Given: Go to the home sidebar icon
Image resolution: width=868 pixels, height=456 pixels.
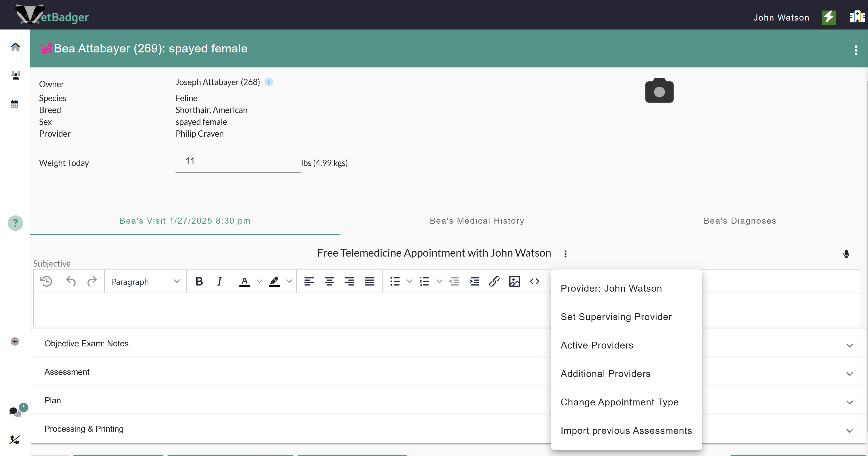Looking at the screenshot, I should point(15,47).
